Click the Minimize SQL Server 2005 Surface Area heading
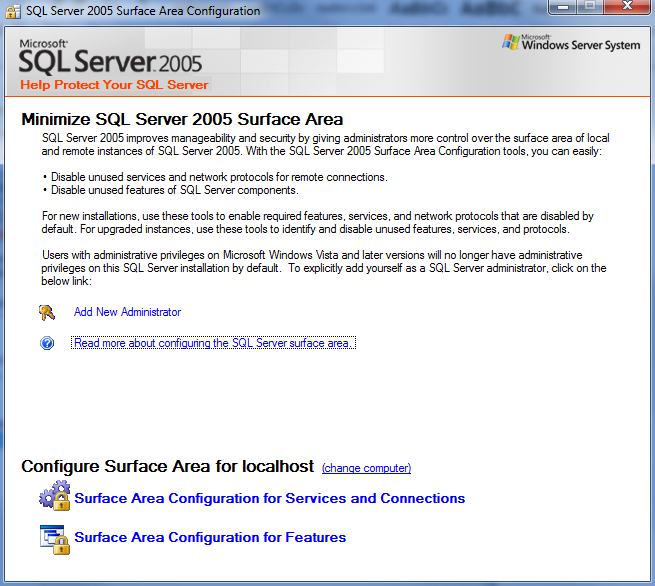Image resolution: width=655 pixels, height=586 pixels. point(182,119)
